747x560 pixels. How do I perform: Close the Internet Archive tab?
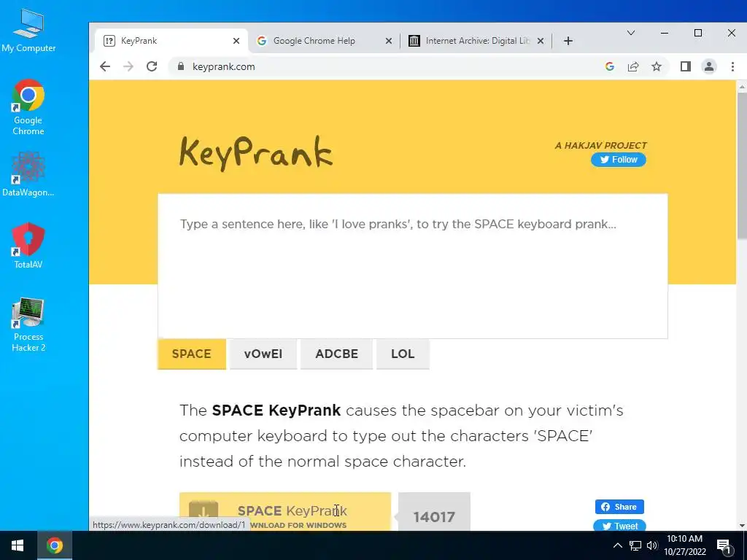click(541, 41)
